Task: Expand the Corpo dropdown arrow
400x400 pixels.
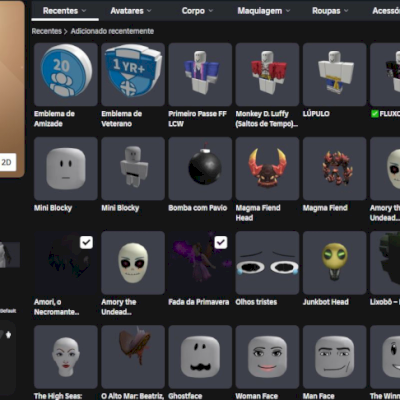Action: tap(211, 11)
